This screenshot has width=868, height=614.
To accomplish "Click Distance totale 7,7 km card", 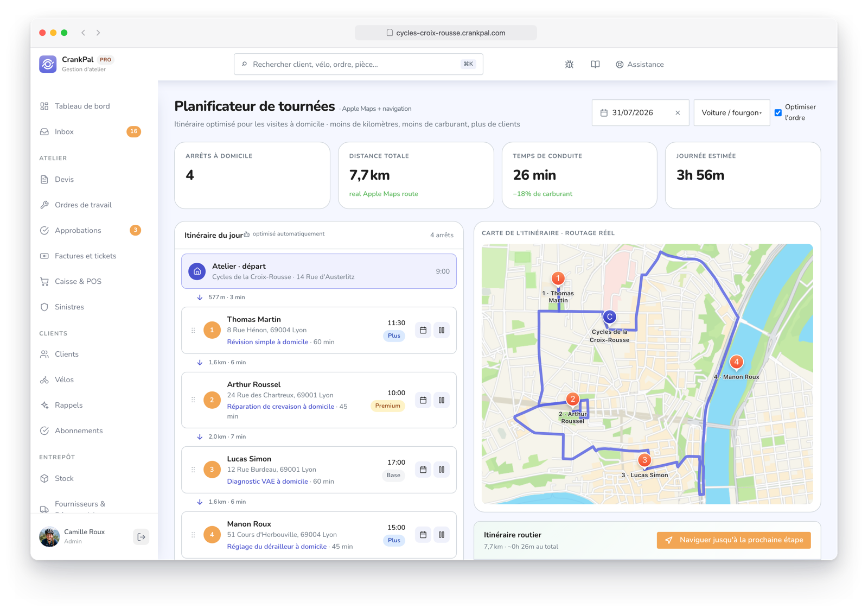I will point(416,175).
